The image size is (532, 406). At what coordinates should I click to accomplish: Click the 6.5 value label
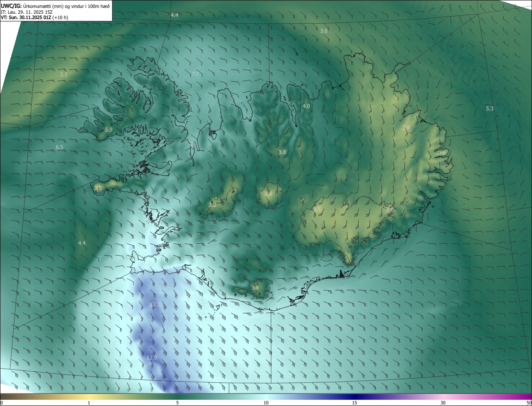[x=59, y=147]
